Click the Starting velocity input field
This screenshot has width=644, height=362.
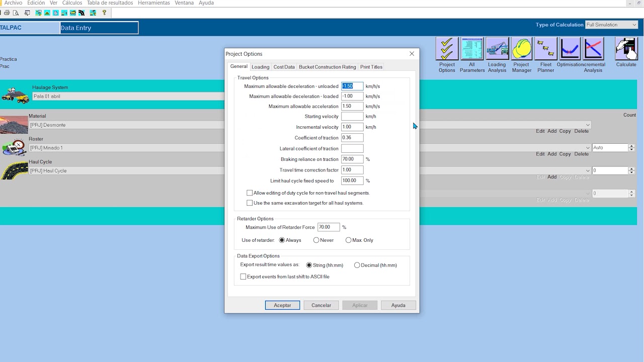352,116
